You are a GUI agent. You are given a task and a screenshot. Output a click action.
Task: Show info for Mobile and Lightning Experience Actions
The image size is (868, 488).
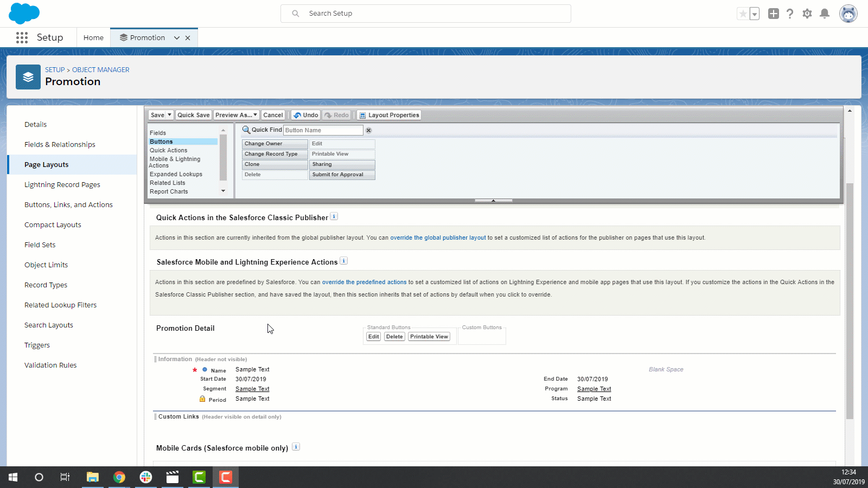(x=344, y=261)
